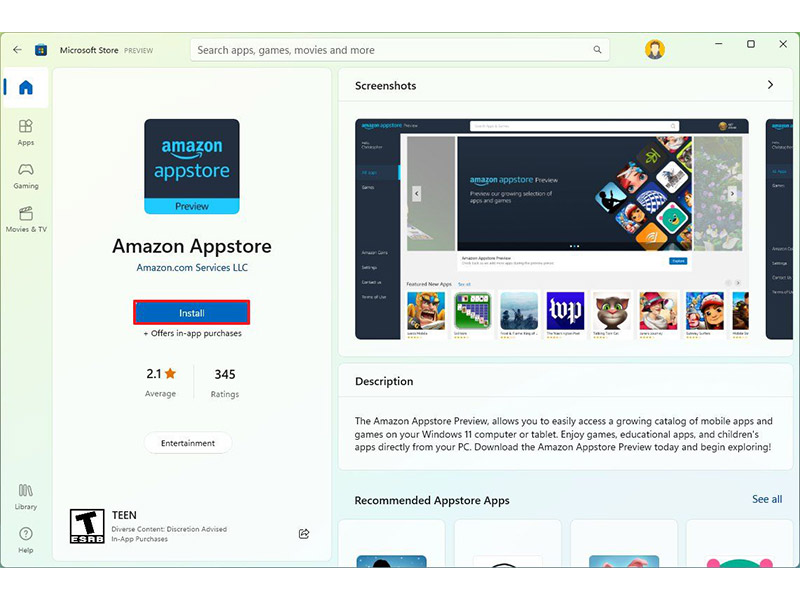The image size is (800, 600).
Task: Click the share icon
Action: pyautogui.click(x=304, y=534)
